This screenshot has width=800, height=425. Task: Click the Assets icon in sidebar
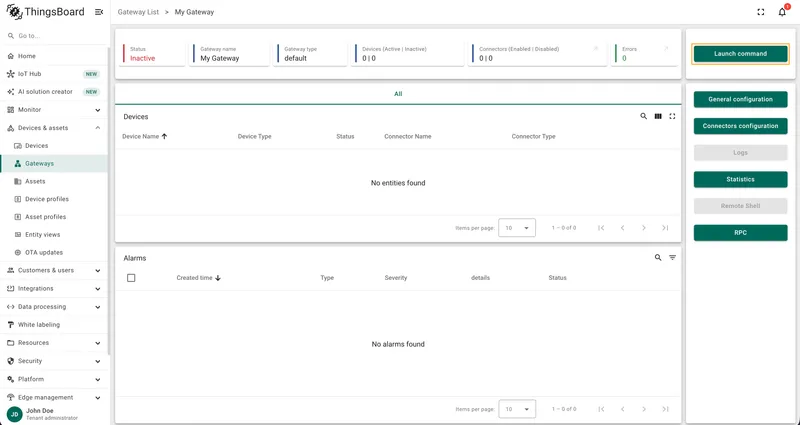tap(17, 182)
